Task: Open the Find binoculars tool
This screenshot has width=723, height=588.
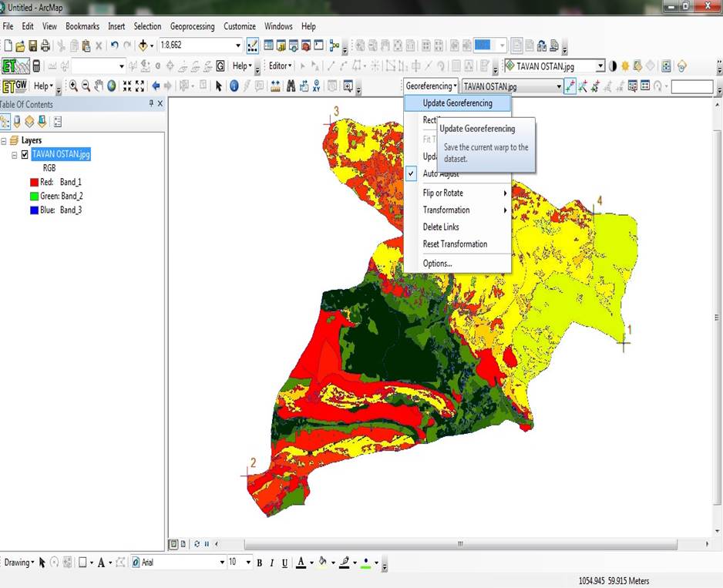Action: coord(291,86)
